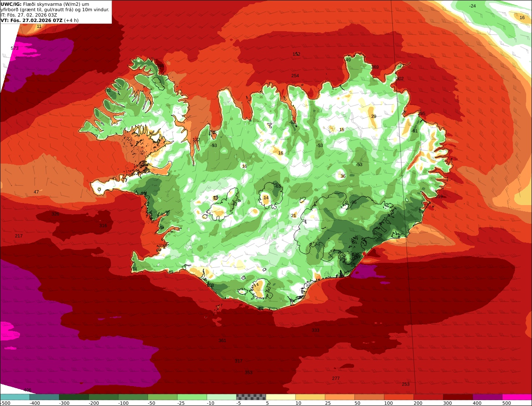Click the pale green -10 to -5 swatch
This screenshot has height=406, width=532.
222,397
